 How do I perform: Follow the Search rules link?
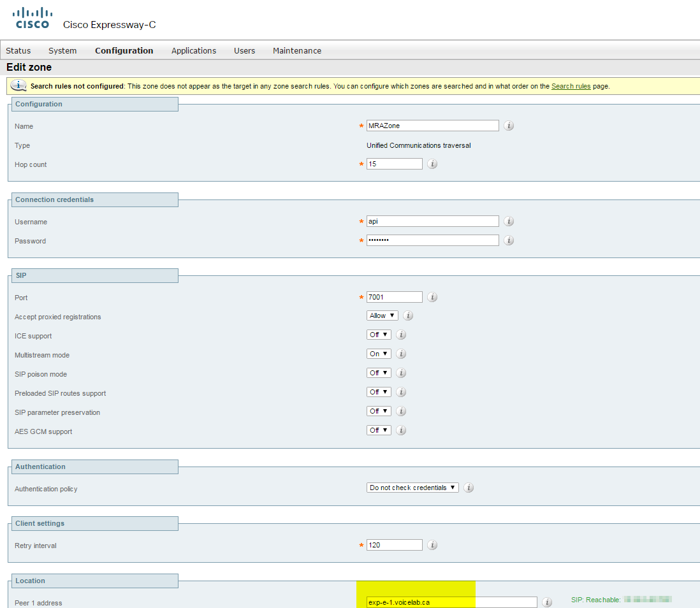tap(571, 86)
